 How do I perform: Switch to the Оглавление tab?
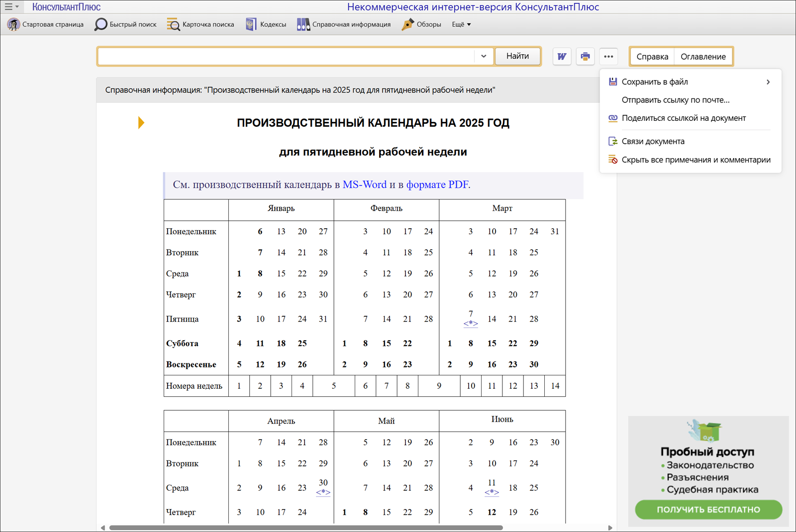tap(703, 57)
